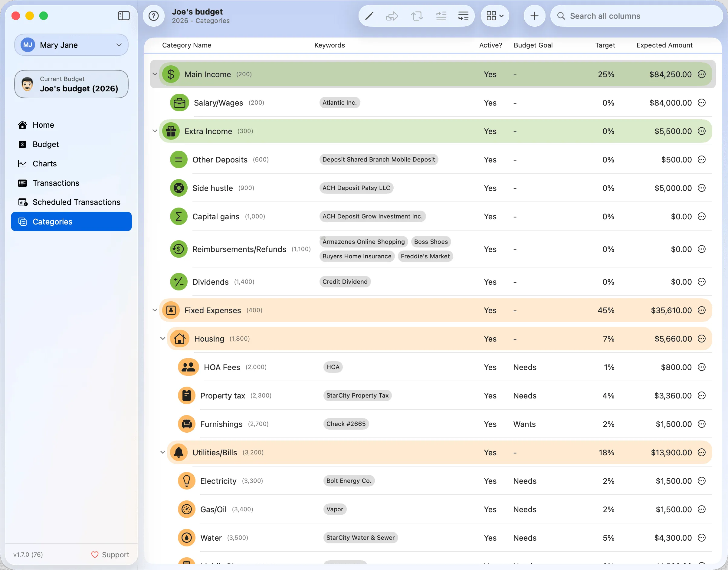Image resolution: width=728 pixels, height=570 pixels.
Task: Click the $35,610.00 Fixed Expenses amount
Action: [x=671, y=310]
